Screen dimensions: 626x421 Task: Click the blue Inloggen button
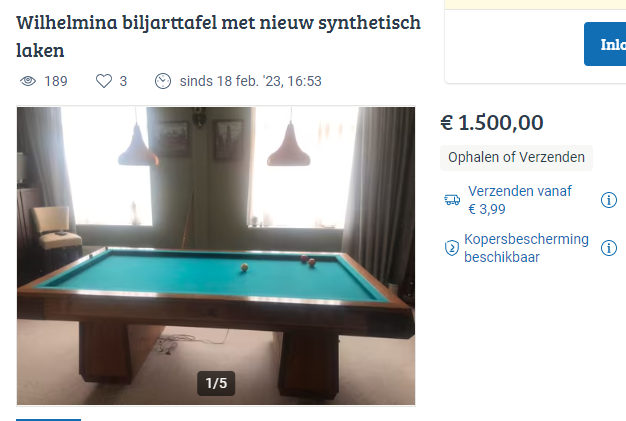(x=605, y=44)
